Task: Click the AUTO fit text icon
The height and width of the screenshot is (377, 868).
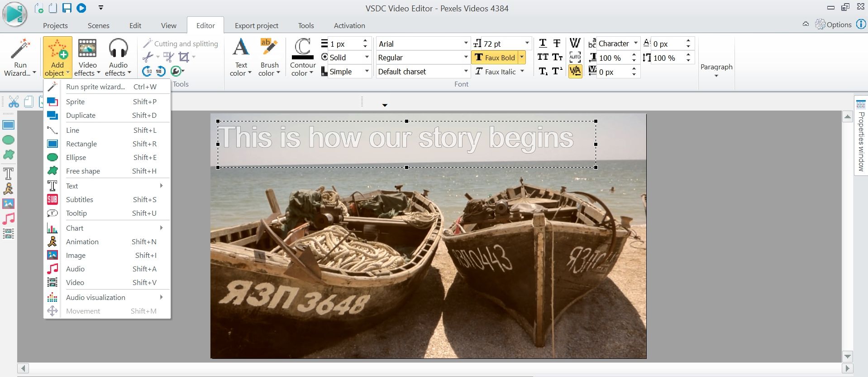Action: pyautogui.click(x=575, y=57)
